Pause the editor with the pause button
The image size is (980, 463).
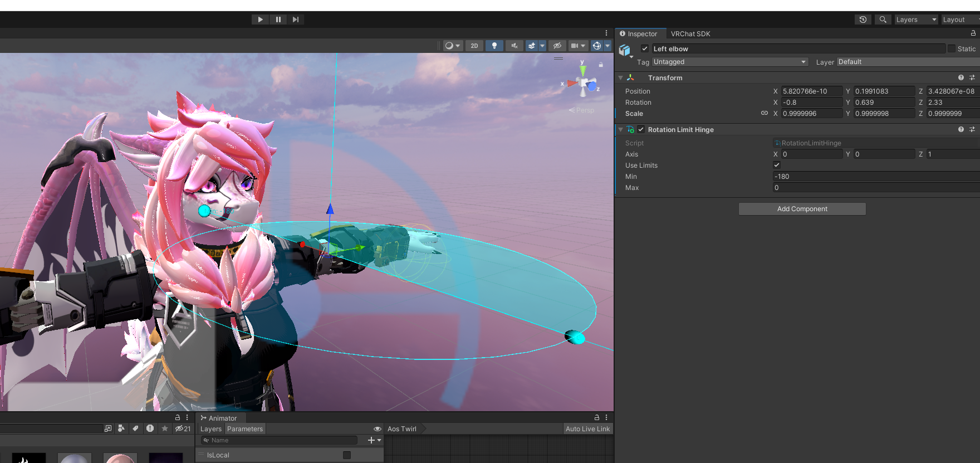[278, 20]
